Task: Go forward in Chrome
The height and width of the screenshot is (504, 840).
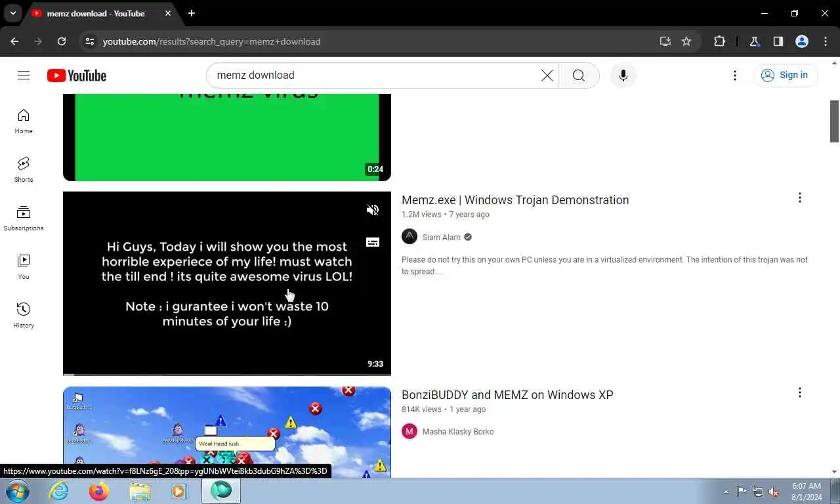Action: [38, 41]
